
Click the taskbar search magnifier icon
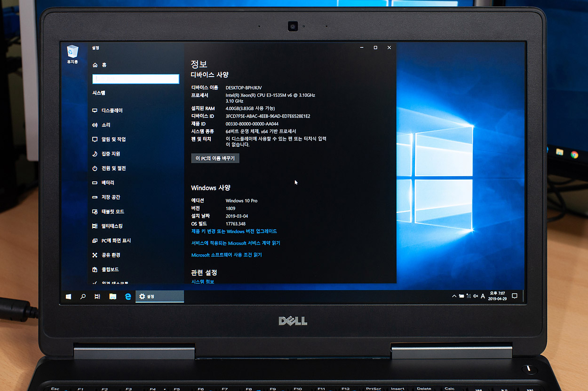(83, 297)
